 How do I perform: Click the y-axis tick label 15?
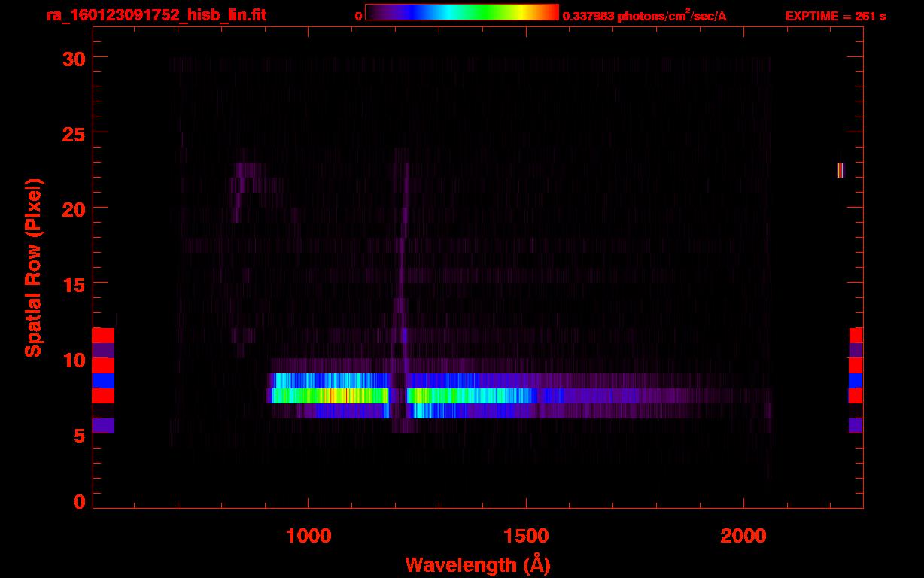coord(74,284)
